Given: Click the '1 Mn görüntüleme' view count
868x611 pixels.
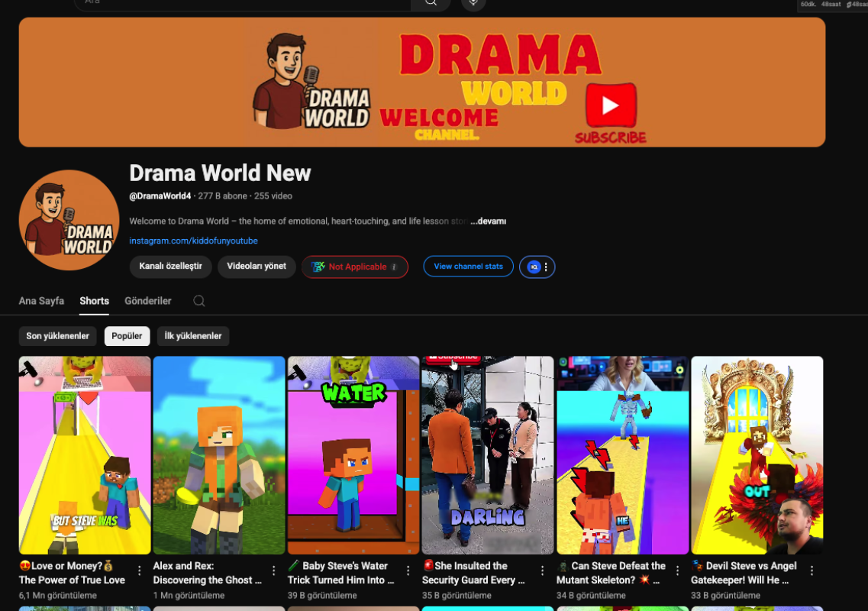Looking at the screenshot, I should (x=189, y=596).
